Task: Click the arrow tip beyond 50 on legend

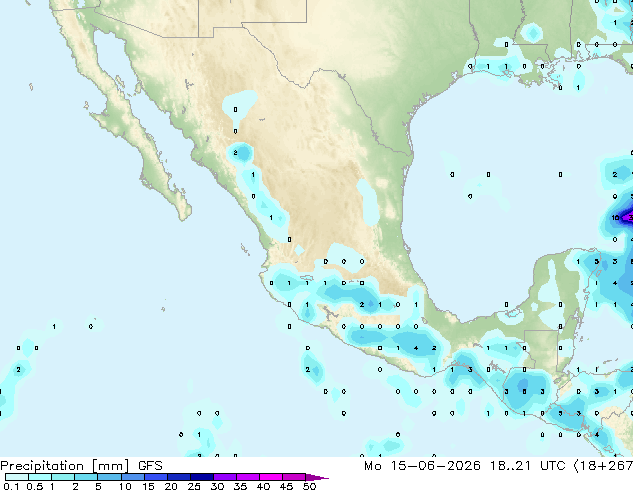Action: [x=317, y=477]
